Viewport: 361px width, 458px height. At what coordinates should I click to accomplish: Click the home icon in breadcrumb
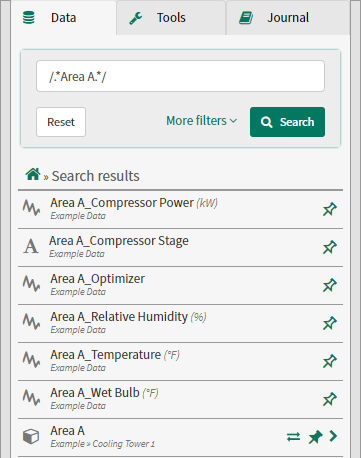click(33, 174)
